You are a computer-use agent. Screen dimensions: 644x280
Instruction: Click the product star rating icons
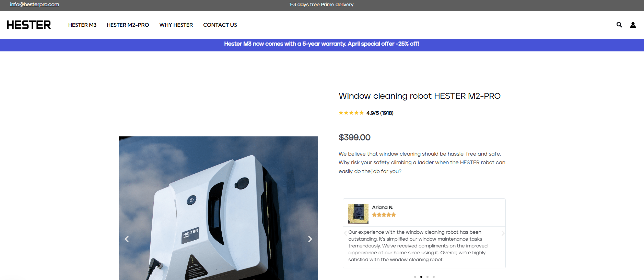[351, 113]
